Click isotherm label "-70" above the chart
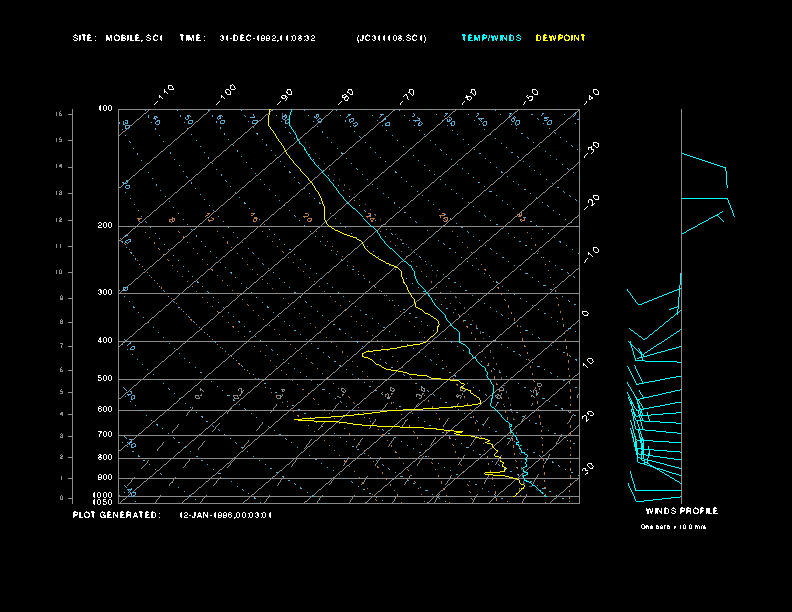Image resolution: width=792 pixels, height=612 pixels. point(407,96)
